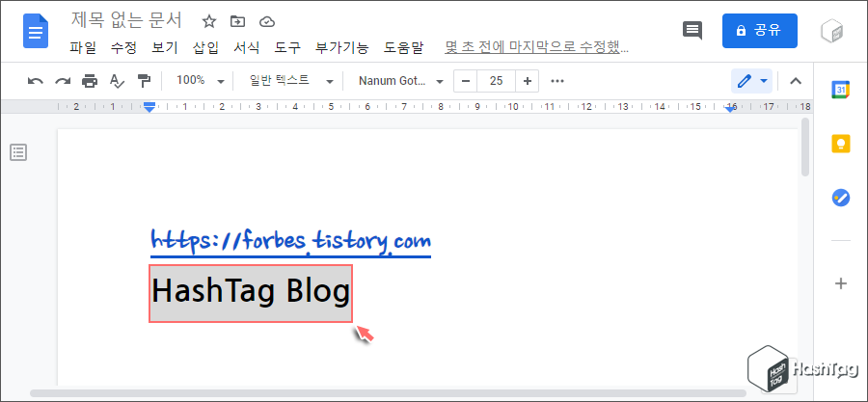Show the document outline
Screen dimensions: 868x402
click(x=18, y=152)
